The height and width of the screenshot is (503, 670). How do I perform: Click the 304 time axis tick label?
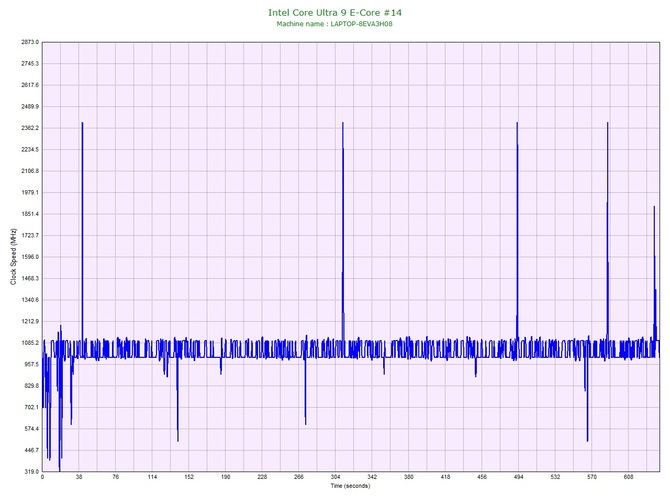pos(335,477)
